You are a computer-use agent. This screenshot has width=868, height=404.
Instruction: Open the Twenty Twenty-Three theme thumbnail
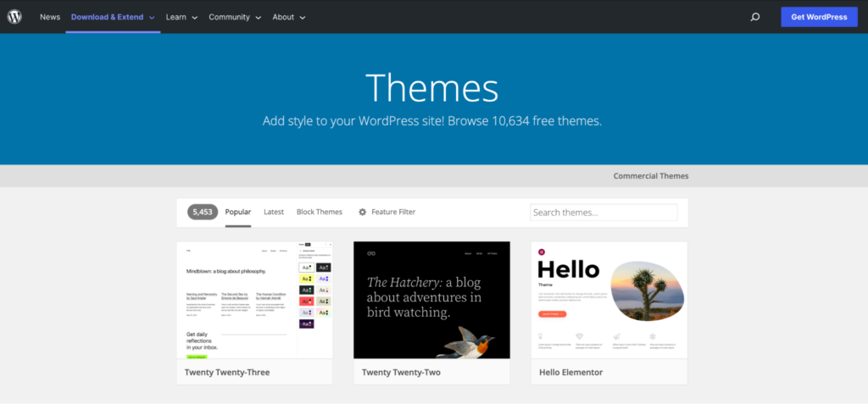(254, 300)
